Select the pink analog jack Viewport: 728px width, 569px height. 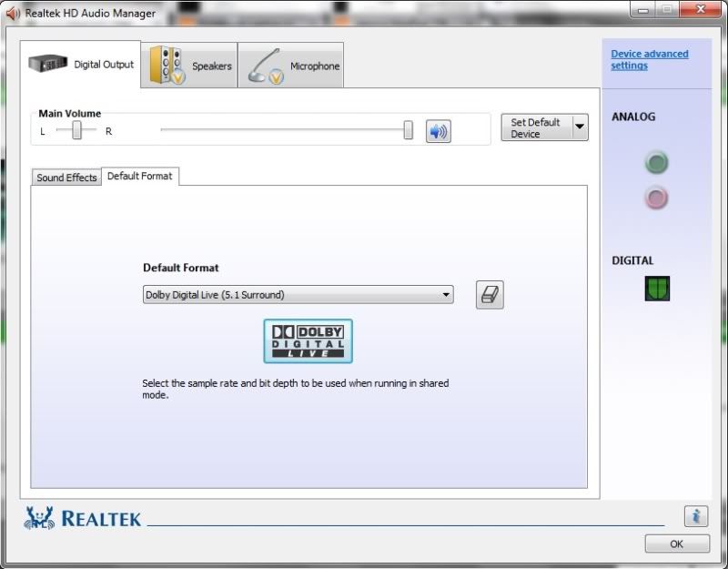[656, 197]
